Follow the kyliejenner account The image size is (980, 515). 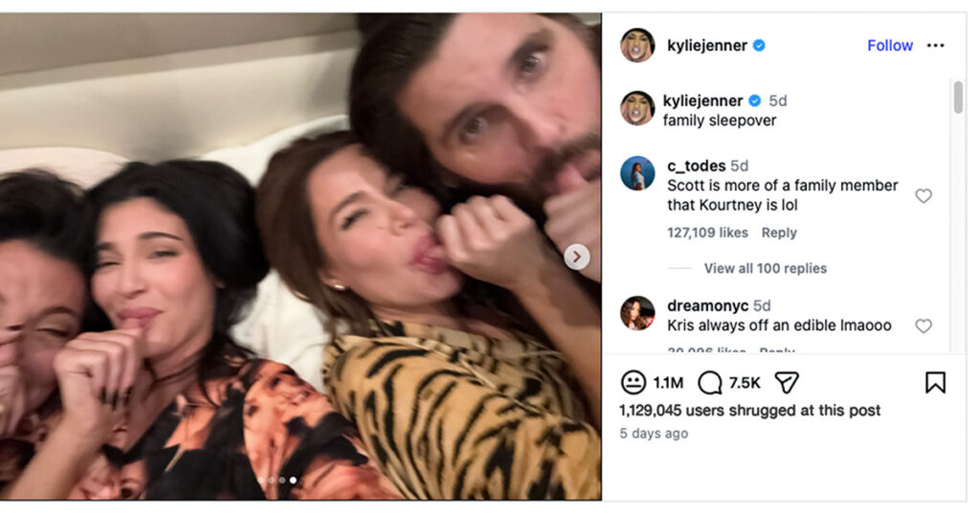tap(890, 45)
